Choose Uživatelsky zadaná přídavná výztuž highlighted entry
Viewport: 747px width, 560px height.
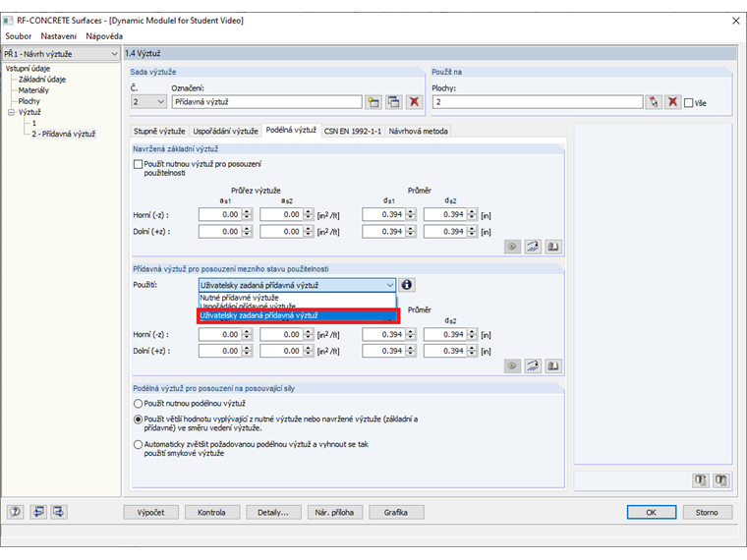tap(298, 315)
